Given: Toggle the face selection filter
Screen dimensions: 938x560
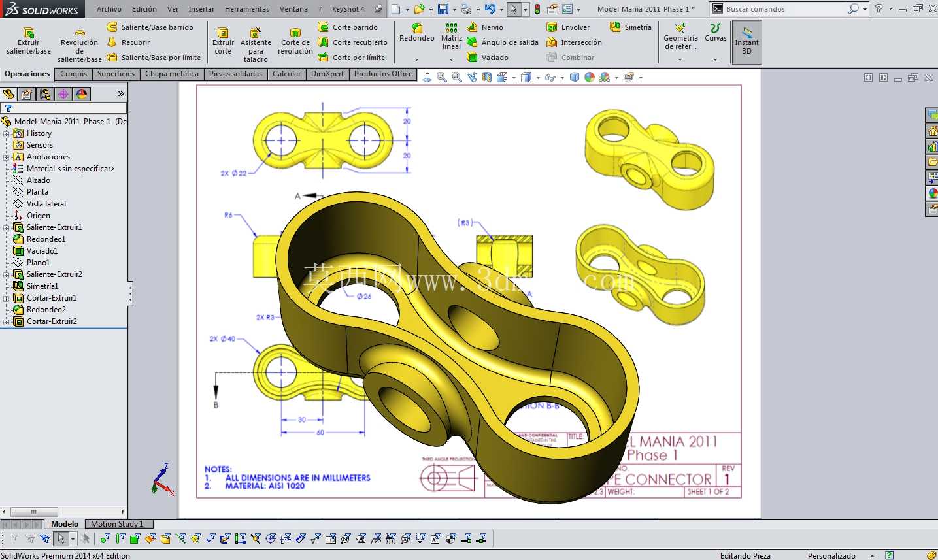Looking at the screenshot, I should pyautogui.click(x=135, y=538).
